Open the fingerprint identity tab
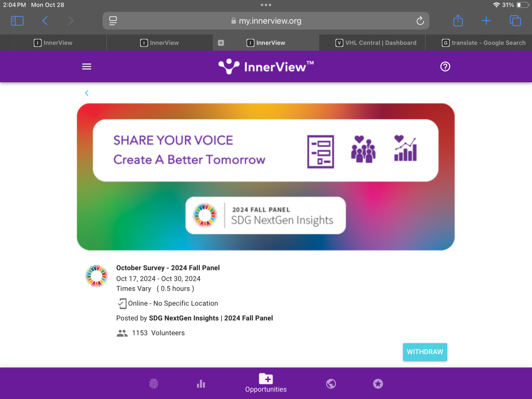Screen dimensions: 532x399 tap(154, 384)
